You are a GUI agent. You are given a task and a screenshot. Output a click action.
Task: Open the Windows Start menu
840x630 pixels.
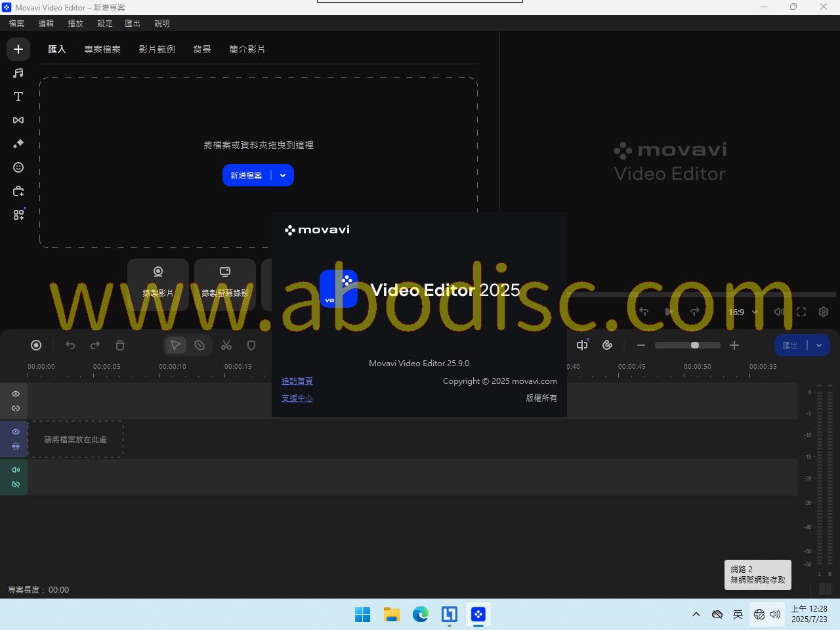click(362, 614)
